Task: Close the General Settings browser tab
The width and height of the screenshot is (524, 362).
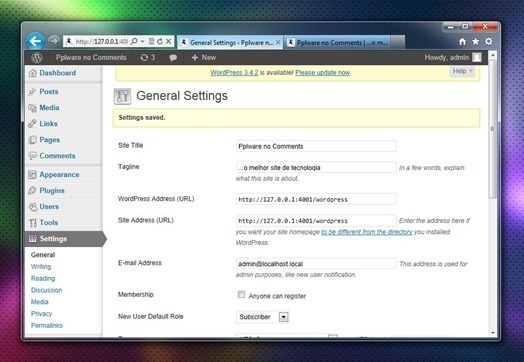Action: click(x=277, y=43)
